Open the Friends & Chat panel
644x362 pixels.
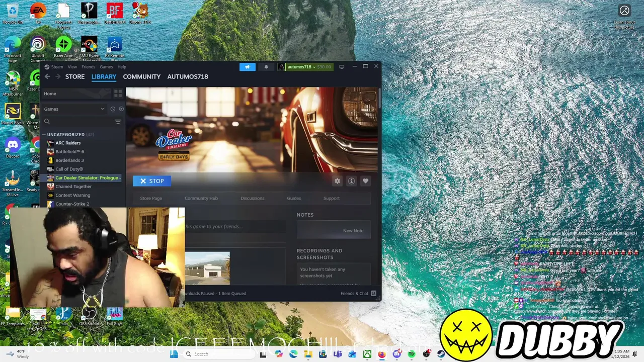pyautogui.click(x=354, y=294)
